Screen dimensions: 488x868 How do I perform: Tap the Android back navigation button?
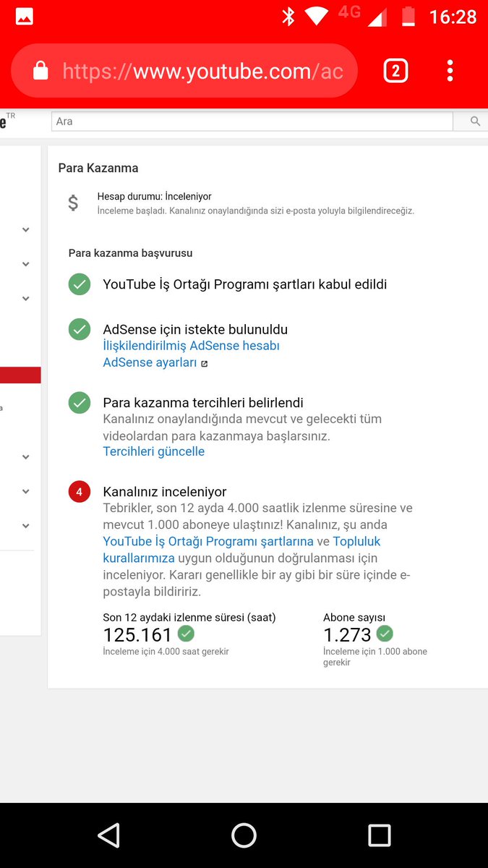(108, 835)
